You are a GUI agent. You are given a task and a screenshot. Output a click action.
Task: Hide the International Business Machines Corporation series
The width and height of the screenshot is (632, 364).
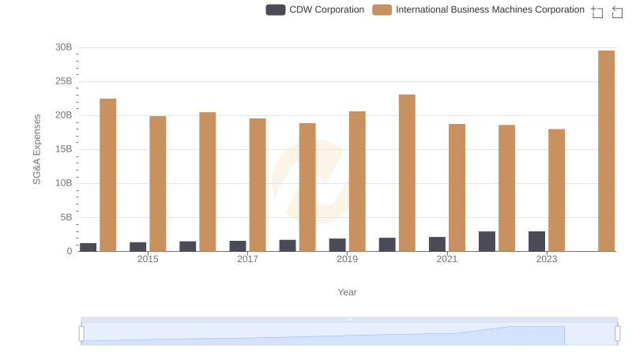pos(490,9)
